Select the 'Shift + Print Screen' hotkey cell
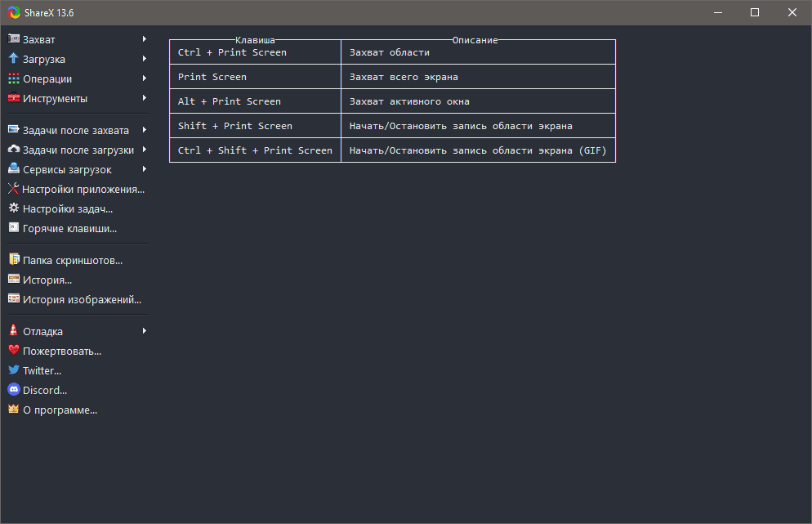The image size is (812, 524). click(x=256, y=125)
